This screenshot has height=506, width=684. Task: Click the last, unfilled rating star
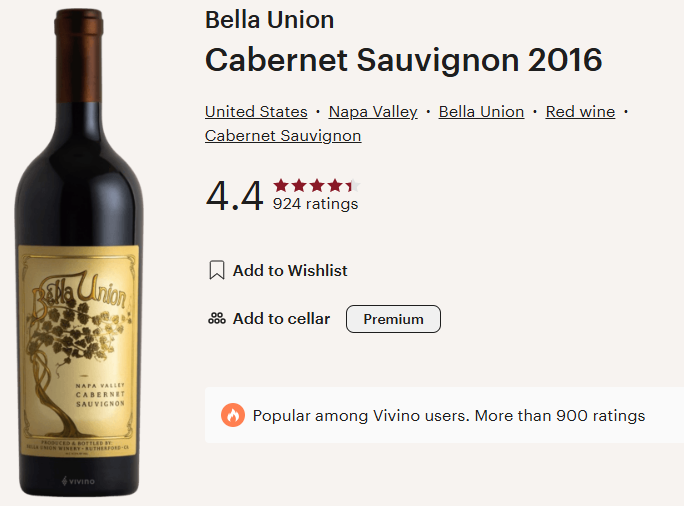352,185
